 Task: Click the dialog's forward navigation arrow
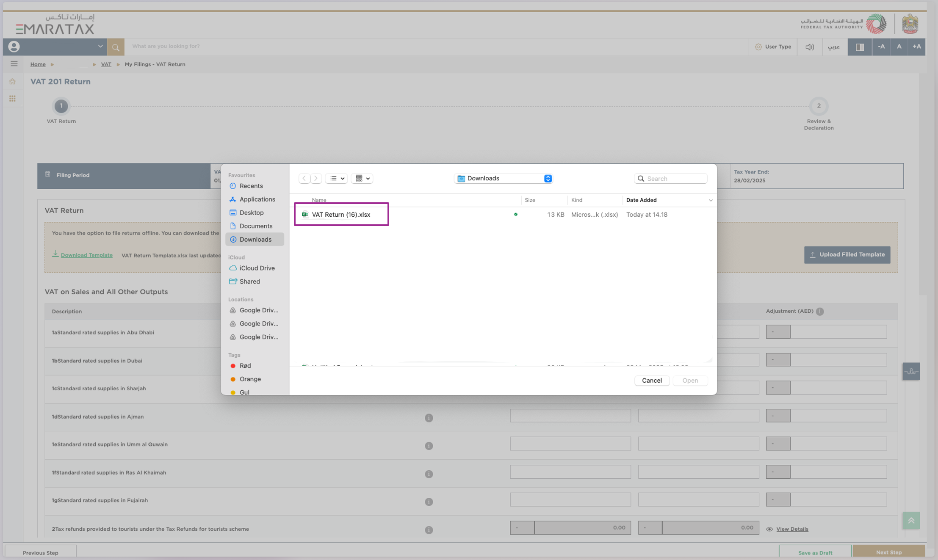point(315,178)
